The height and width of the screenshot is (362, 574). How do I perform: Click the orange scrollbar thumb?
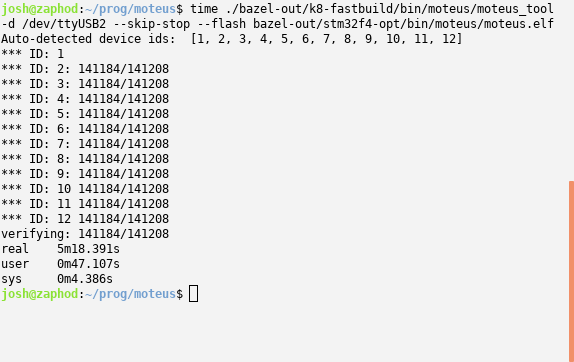pyautogui.click(x=571, y=271)
